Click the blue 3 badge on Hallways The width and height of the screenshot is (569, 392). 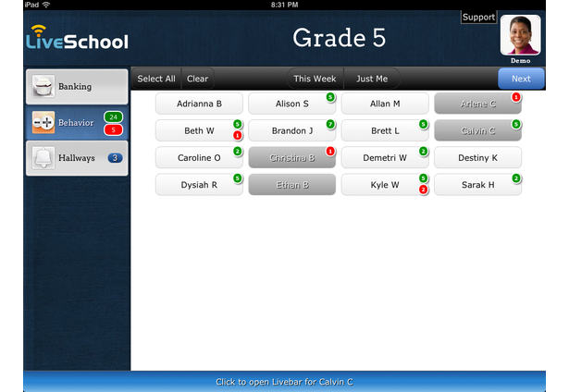pos(115,158)
